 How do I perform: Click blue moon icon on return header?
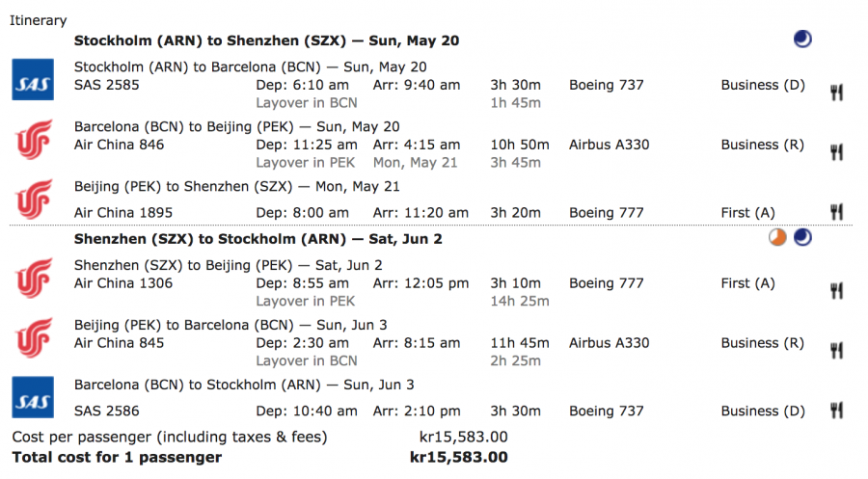[802, 238]
